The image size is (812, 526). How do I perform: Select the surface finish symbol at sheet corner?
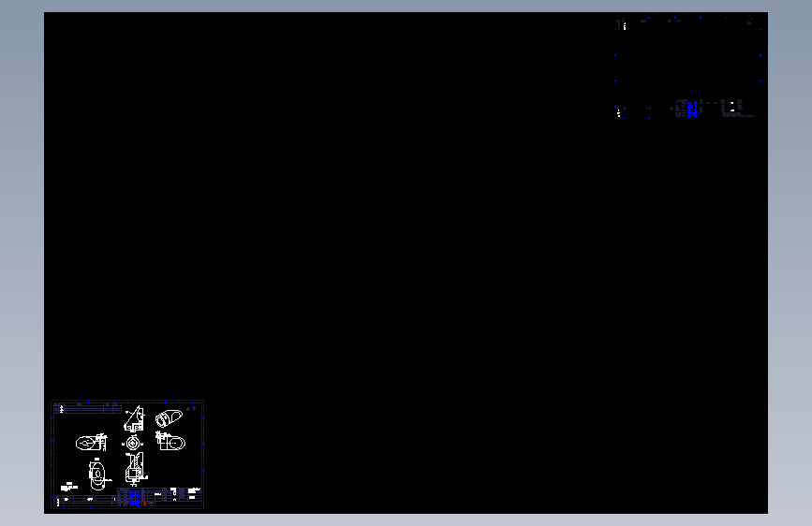[192, 408]
